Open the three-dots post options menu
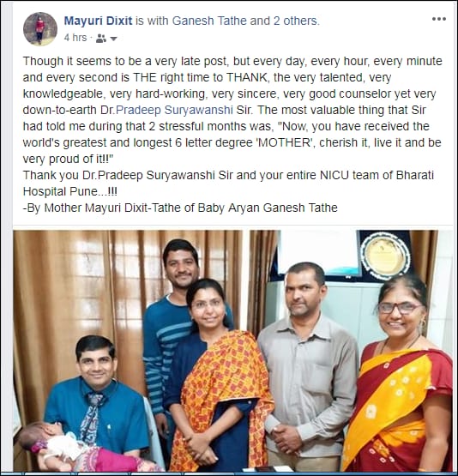This screenshot has height=476, width=458. point(439,19)
